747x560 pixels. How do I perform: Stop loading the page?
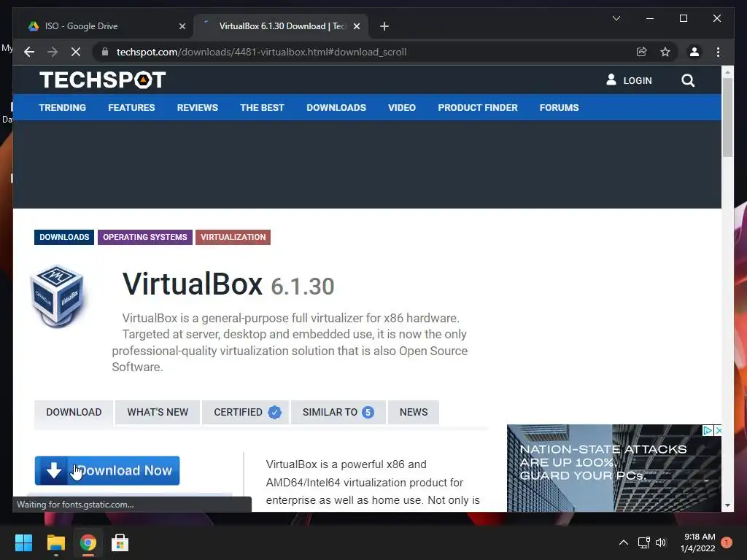point(75,52)
